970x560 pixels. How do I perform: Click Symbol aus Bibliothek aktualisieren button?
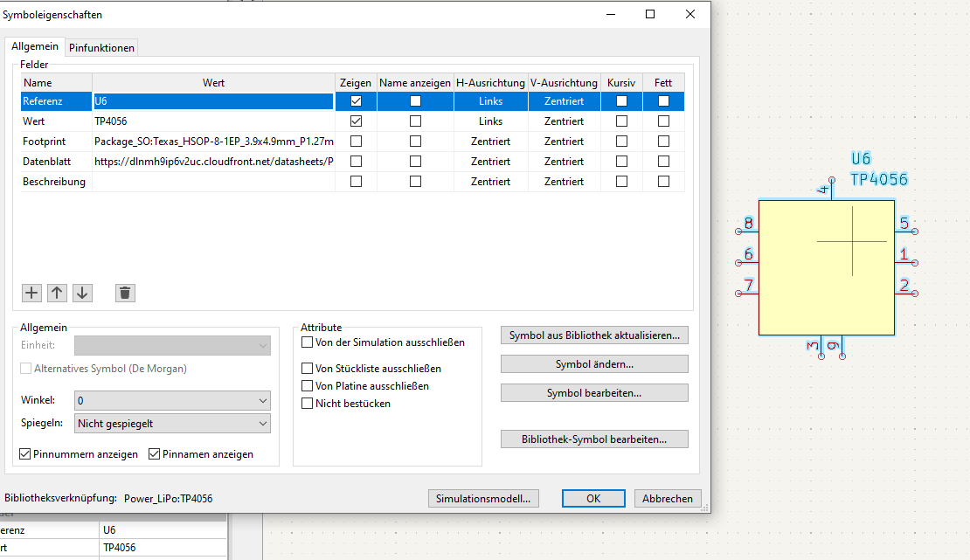tap(594, 335)
